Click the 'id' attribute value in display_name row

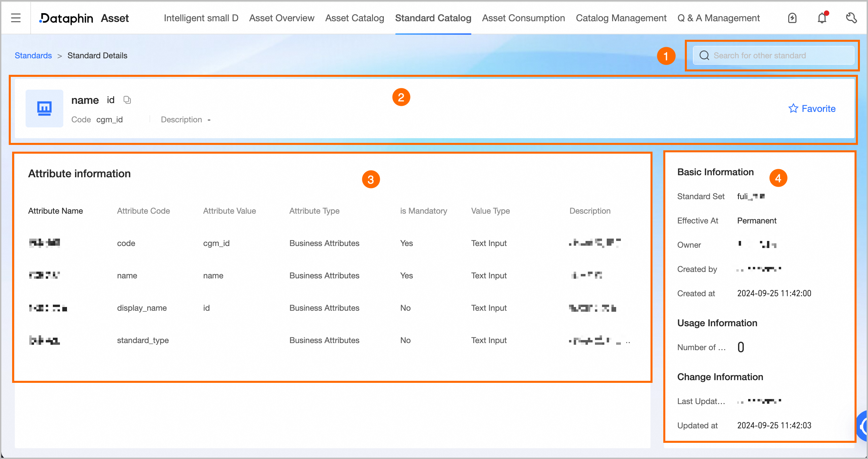(x=206, y=308)
